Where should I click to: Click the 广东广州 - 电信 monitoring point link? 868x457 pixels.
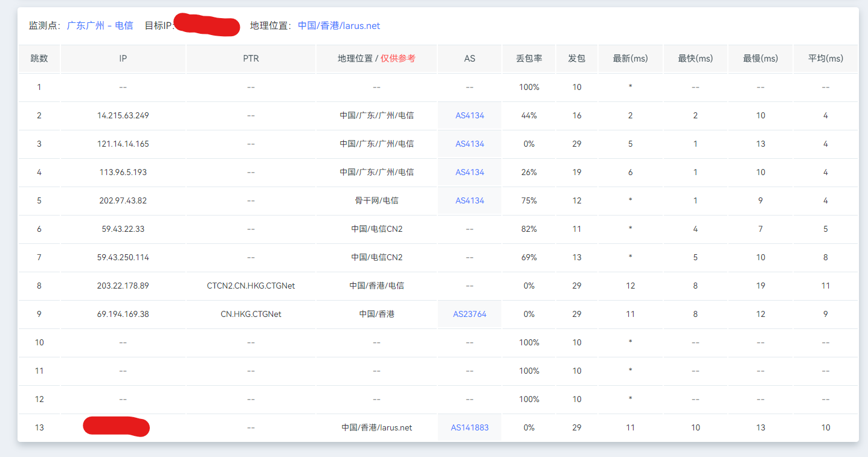click(x=100, y=26)
